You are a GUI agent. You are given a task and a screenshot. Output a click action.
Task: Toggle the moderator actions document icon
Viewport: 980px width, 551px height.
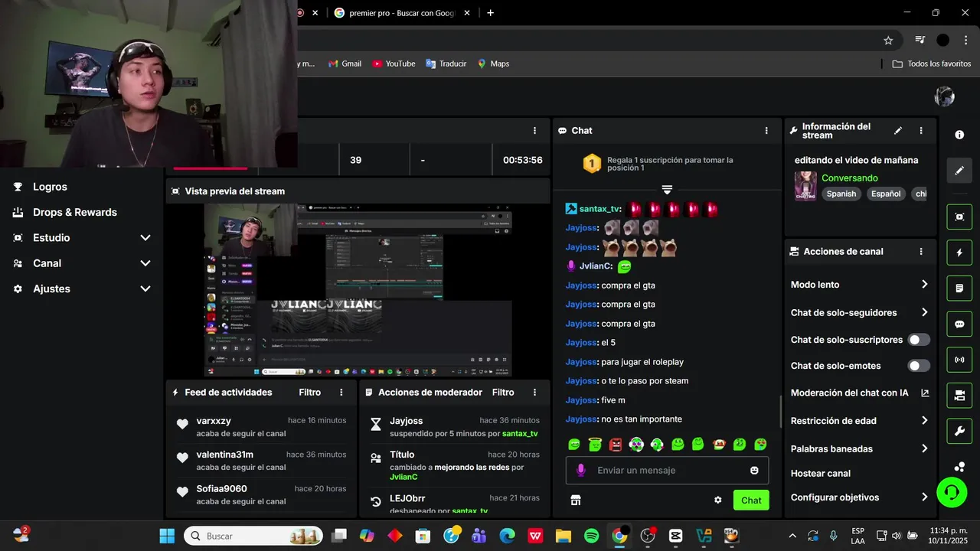(959, 289)
